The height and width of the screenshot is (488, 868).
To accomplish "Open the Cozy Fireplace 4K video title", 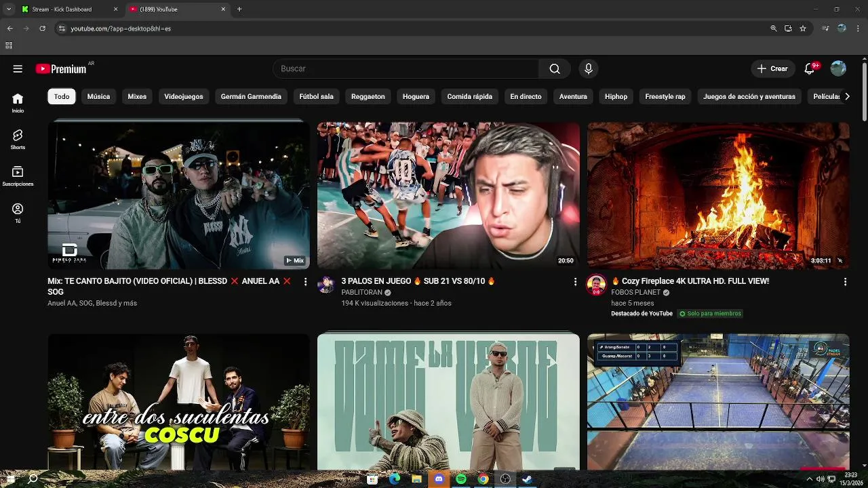I will click(690, 281).
